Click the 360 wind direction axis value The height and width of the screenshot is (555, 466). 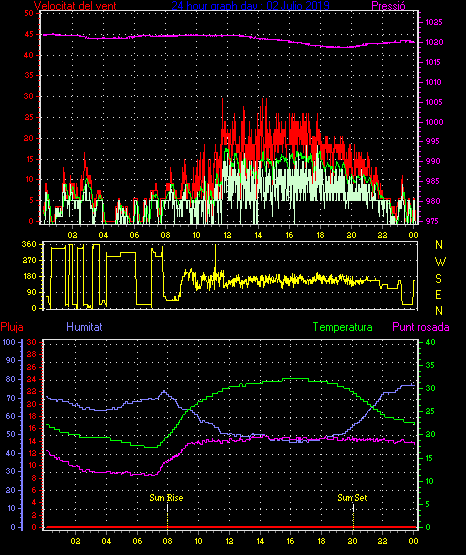[29, 244]
